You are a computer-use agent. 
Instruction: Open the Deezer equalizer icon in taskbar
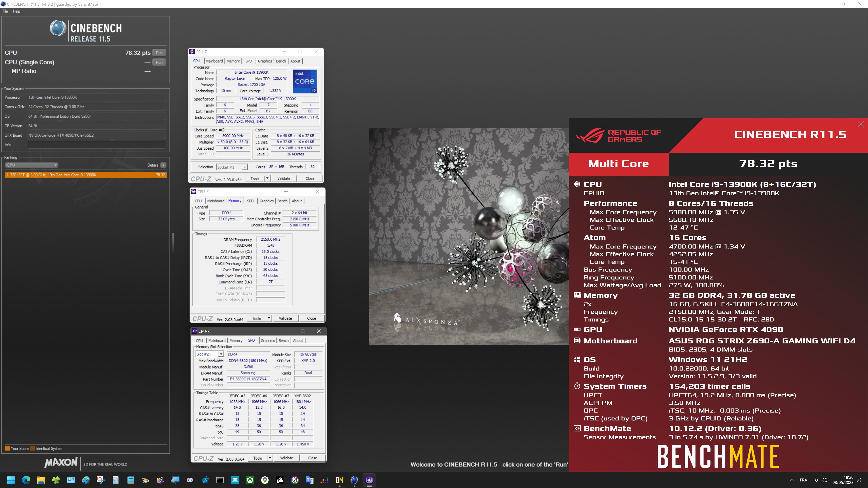(x=325, y=480)
